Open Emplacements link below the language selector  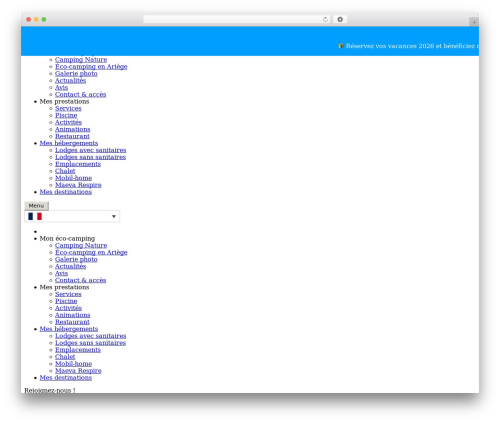coord(78,350)
